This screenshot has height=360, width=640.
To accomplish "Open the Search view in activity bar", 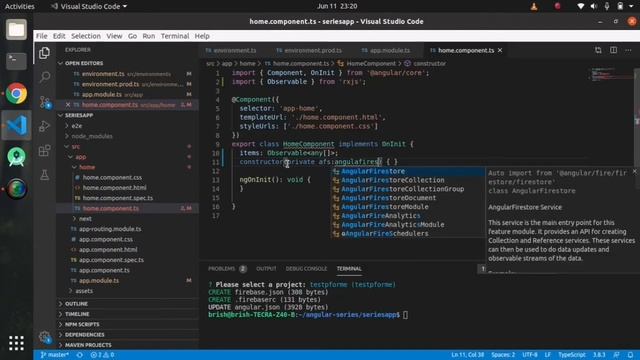I will click(44, 77).
